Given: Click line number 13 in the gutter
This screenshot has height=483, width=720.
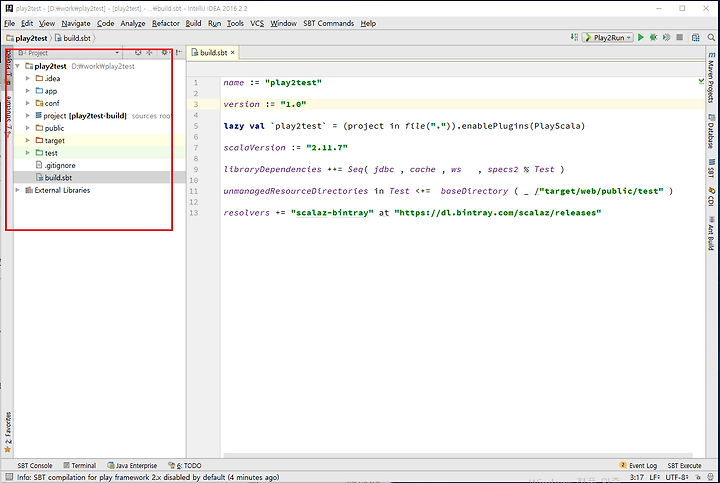Looking at the screenshot, I should (x=194, y=213).
